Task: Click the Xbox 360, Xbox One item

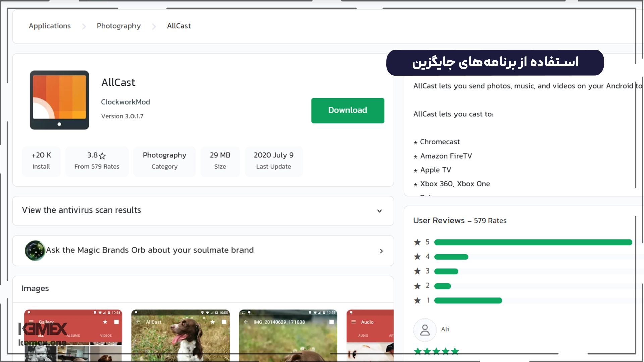Action: click(x=455, y=184)
